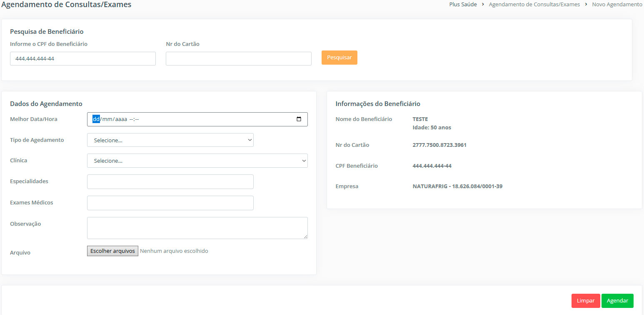Click Novo Agendamento breadcrumb item
Viewport: 644px width, 315px height.
(617, 5)
